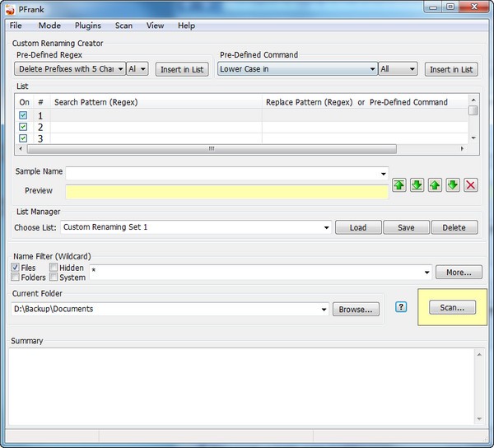Click row 2 Replace Pattern cell

click(x=365, y=128)
